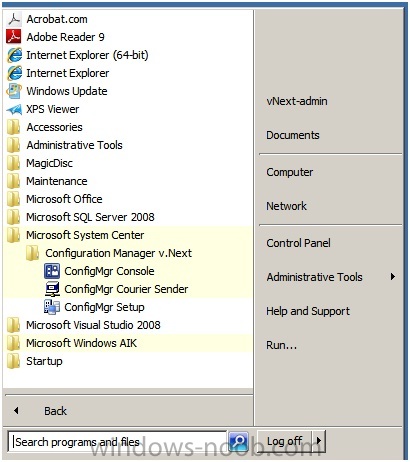Open the Run... dialog entry
Screen dimensions: 410x462
[281, 345]
